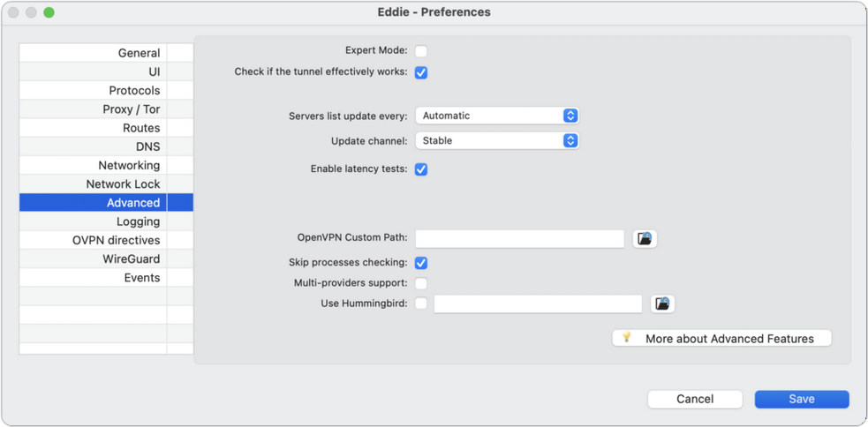Uncheck 'Check if the tunnel effectively works'
Screen dimensions: 868x427
421,72
